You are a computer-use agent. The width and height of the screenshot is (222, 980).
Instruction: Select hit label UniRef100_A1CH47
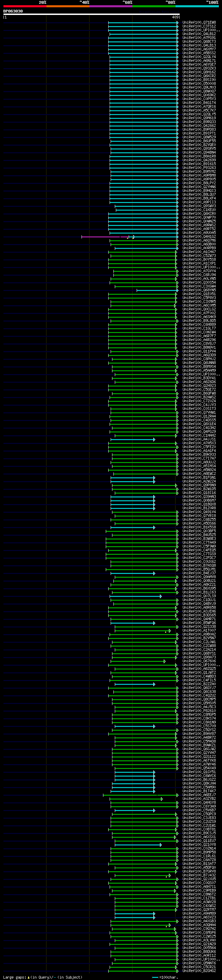[x=199, y=252]
